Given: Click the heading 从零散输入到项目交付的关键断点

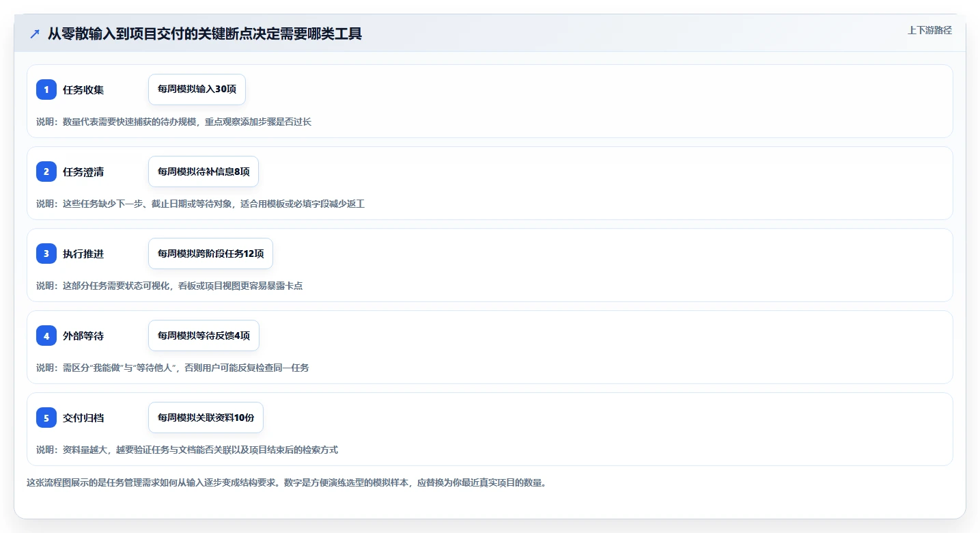Looking at the screenshot, I should click(x=205, y=34).
